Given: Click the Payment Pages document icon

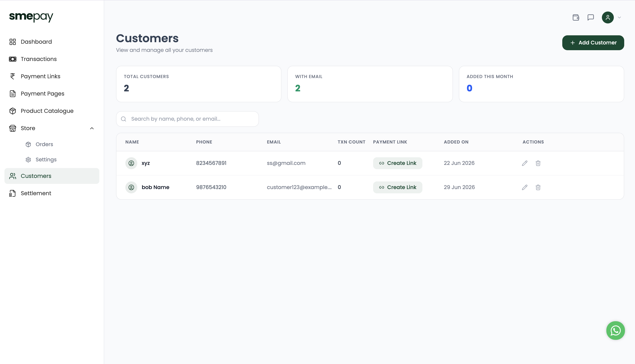Looking at the screenshot, I should coord(12,94).
